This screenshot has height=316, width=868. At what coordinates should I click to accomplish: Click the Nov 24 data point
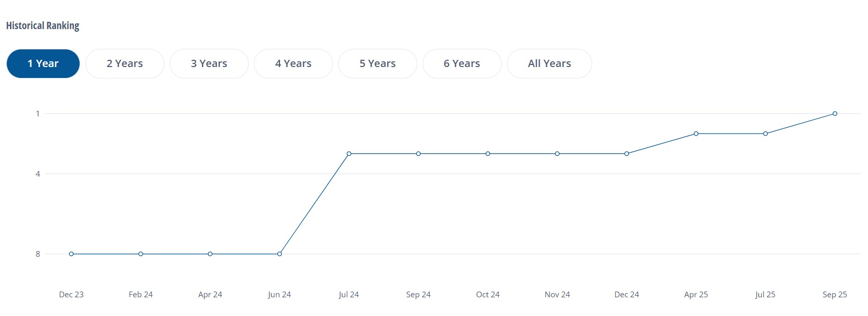[557, 154]
